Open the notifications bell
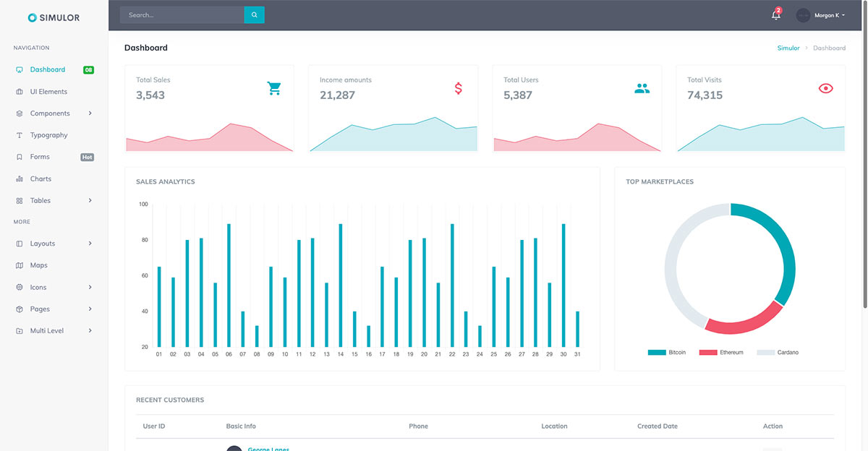The height and width of the screenshot is (451, 868). coord(775,15)
